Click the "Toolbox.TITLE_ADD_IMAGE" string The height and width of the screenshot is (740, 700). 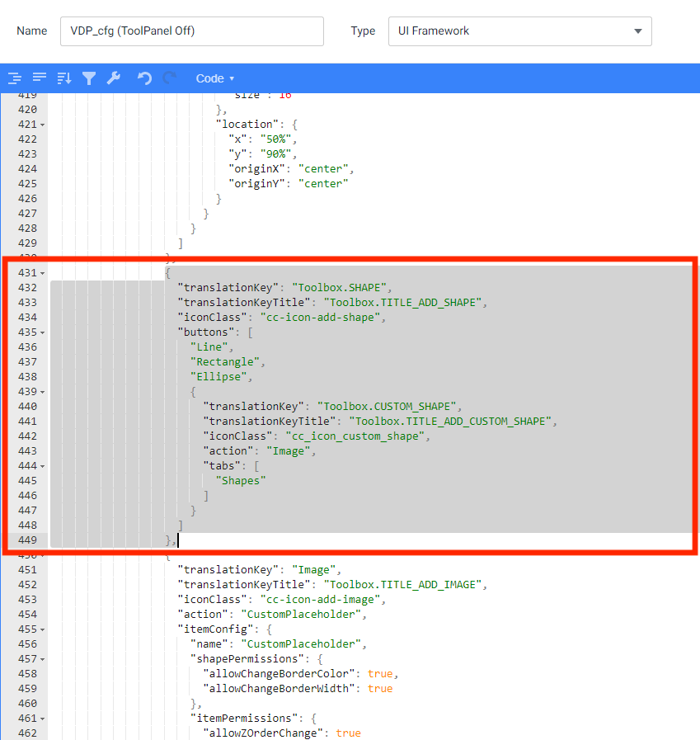[x=402, y=585]
